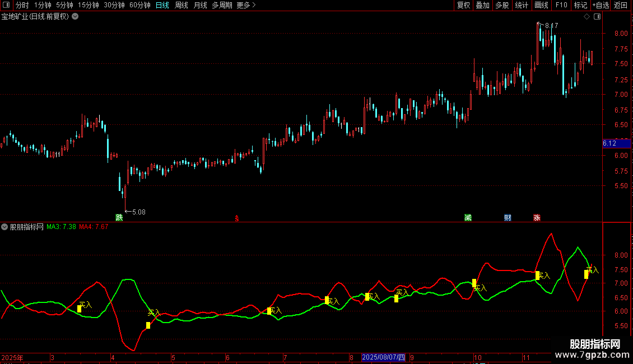
Task: Click the 6.12 current price label
Action: pos(616,143)
